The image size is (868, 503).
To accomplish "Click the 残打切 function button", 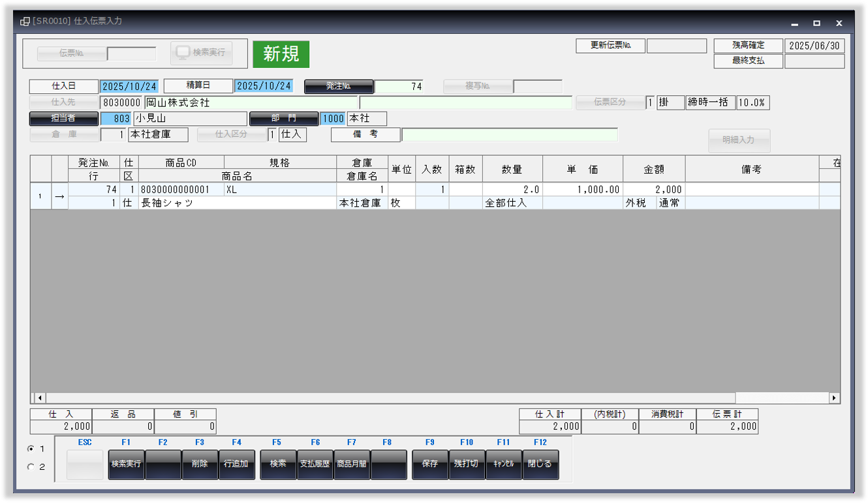I will click(x=467, y=465).
